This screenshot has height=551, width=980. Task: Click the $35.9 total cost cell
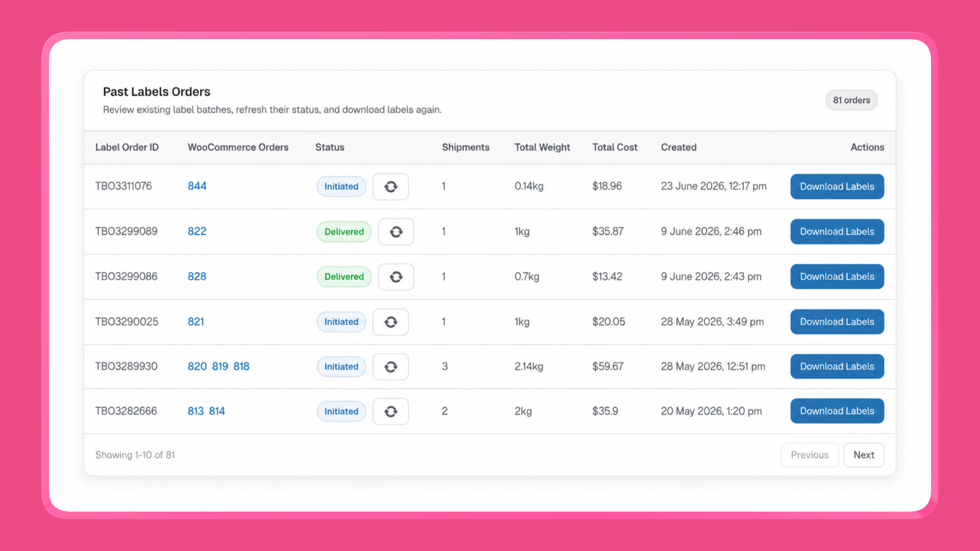[605, 411]
